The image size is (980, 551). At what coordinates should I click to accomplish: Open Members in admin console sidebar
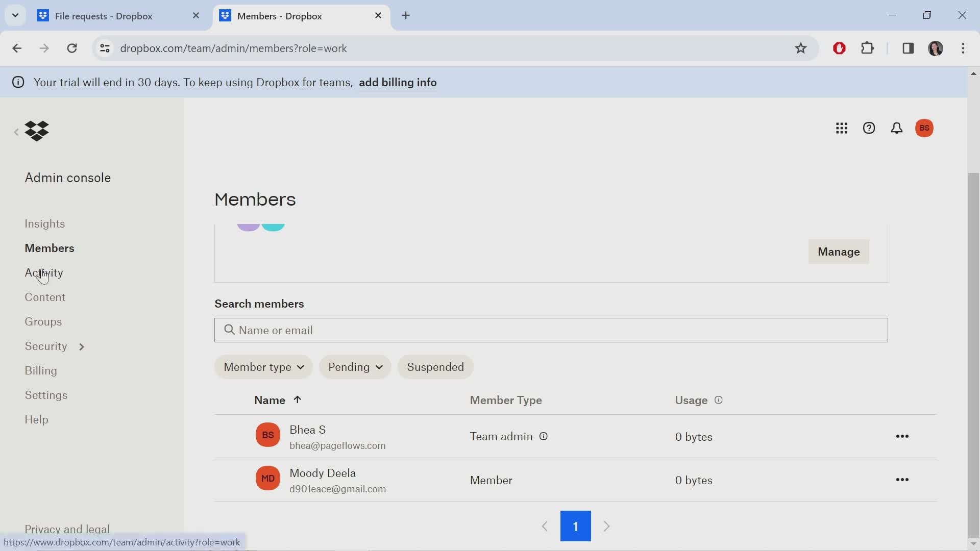tap(50, 248)
